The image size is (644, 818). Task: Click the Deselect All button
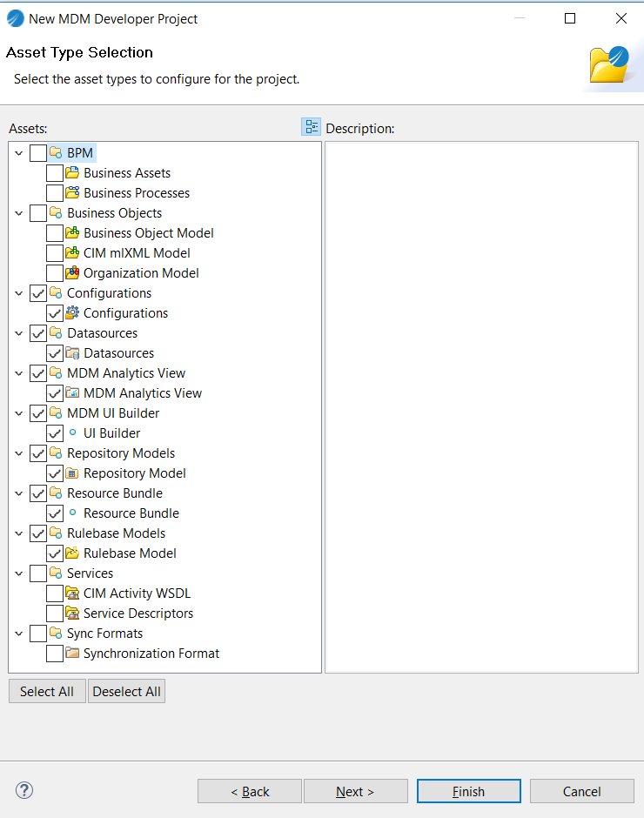point(126,691)
